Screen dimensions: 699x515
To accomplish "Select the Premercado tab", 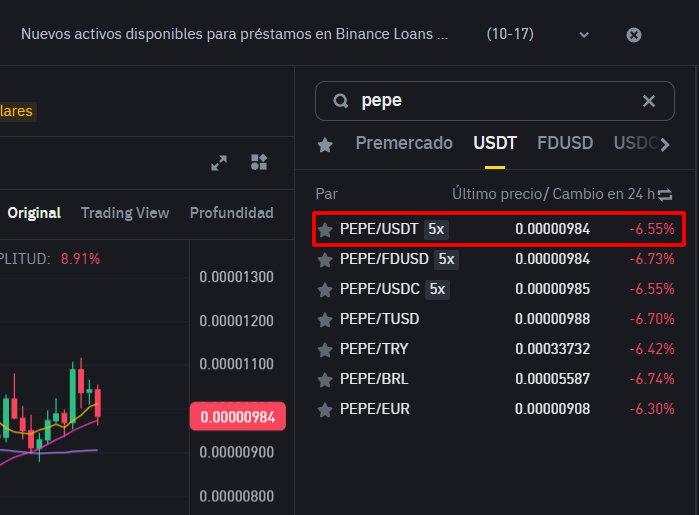I will pyautogui.click(x=404, y=144).
